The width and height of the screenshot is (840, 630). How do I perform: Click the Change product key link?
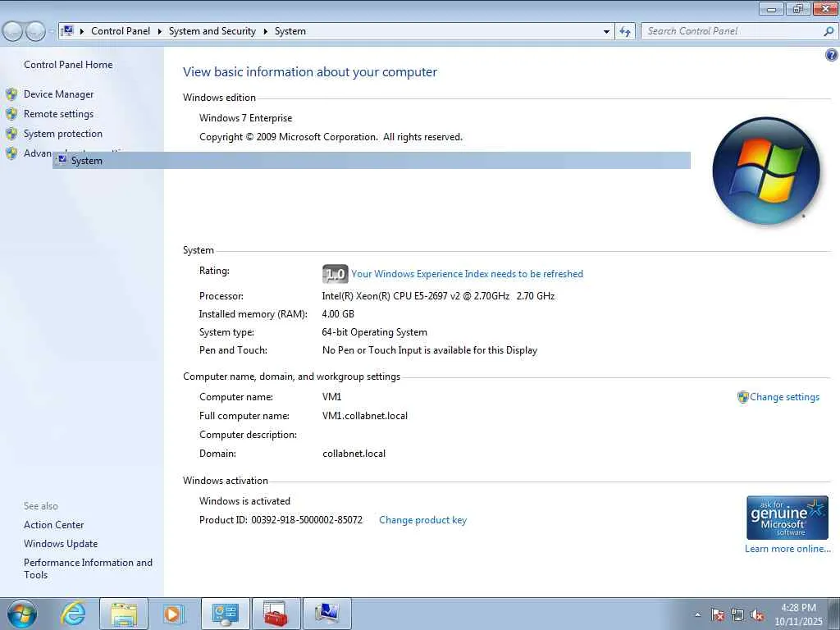tap(422, 520)
